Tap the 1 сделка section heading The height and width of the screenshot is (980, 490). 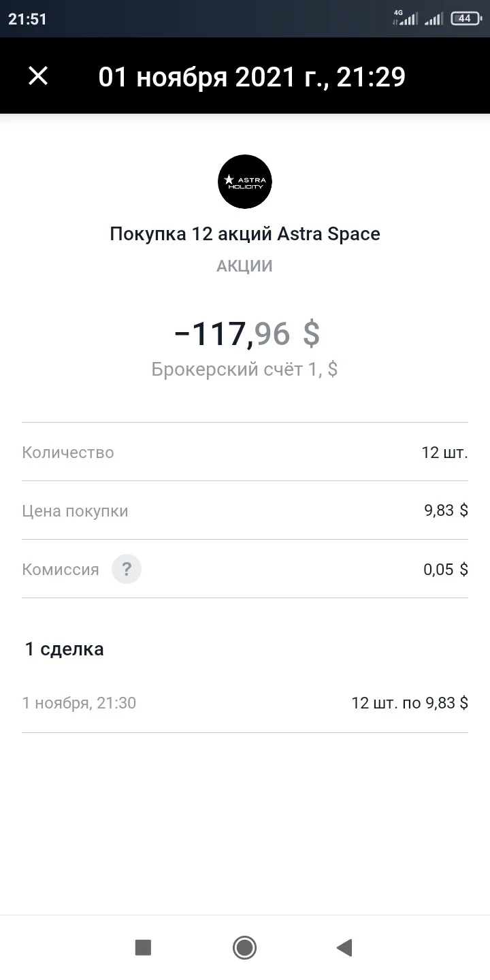tap(65, 649)
